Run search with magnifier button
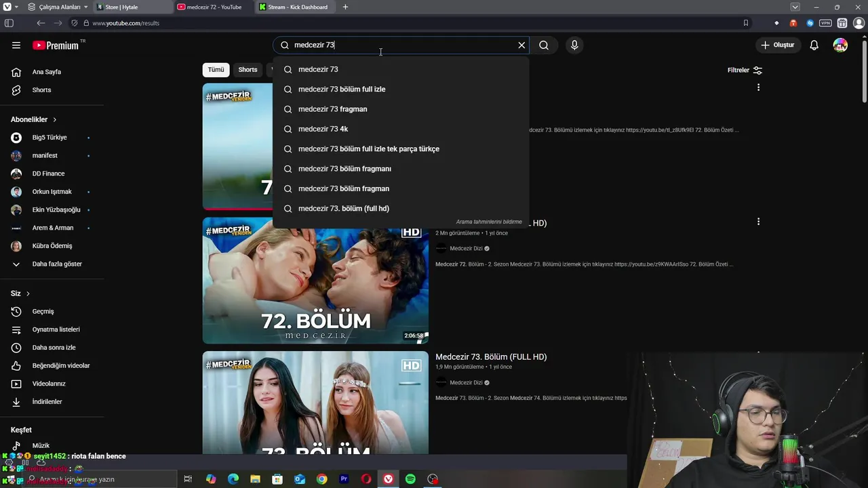This screenshot has height=488, width=868. (x=544, y=45)
